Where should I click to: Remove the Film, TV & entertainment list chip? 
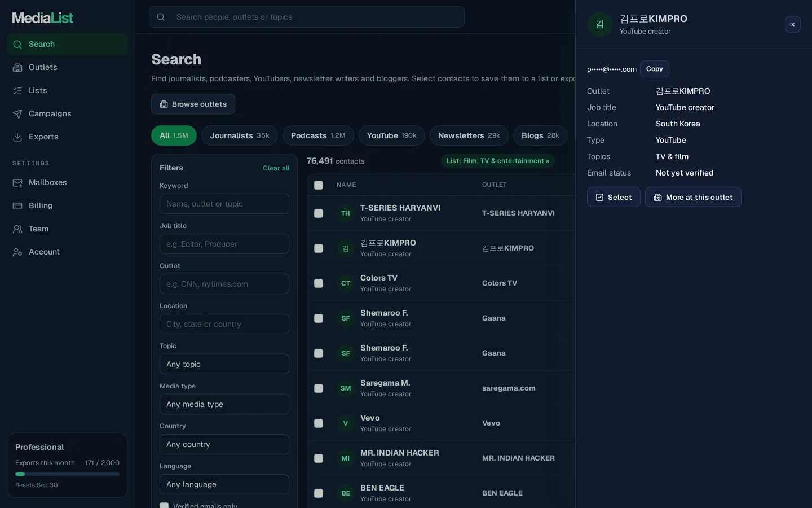[548, 161]
